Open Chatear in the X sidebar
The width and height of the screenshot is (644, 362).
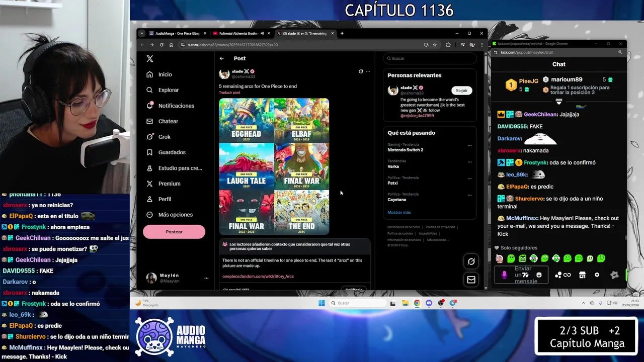point(162,121)
